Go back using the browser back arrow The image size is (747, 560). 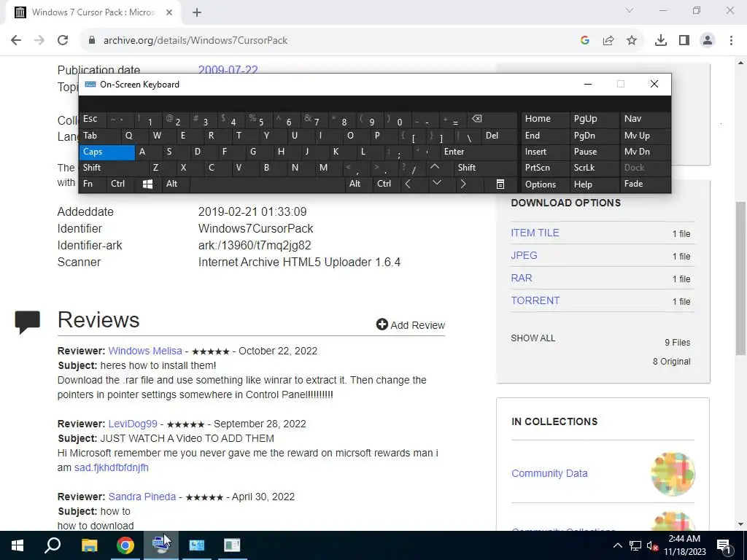16,41
